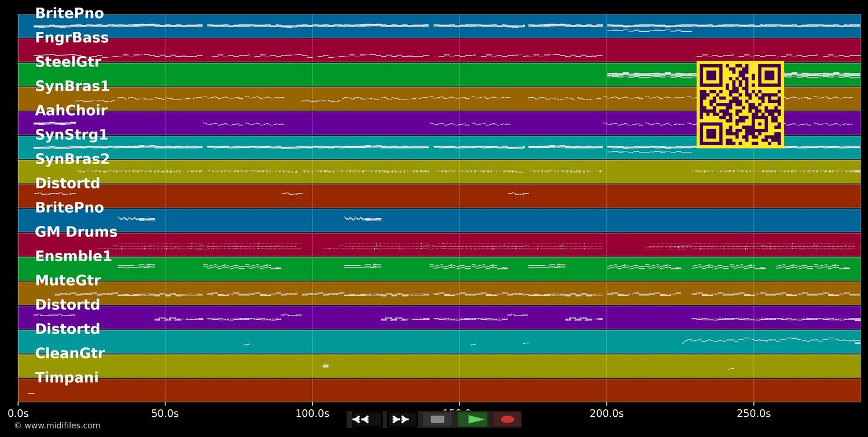
Task: Start playback with the green play button
Action: pyautogui.click(x=473, y=419)
